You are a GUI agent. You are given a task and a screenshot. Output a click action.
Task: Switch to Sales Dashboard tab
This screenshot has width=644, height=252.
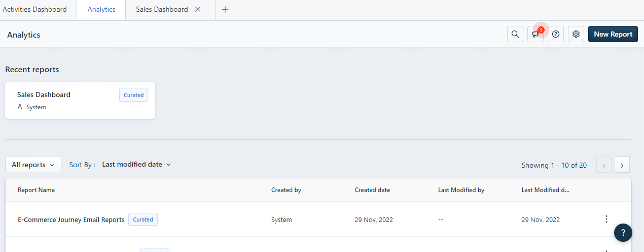[162, 9]
